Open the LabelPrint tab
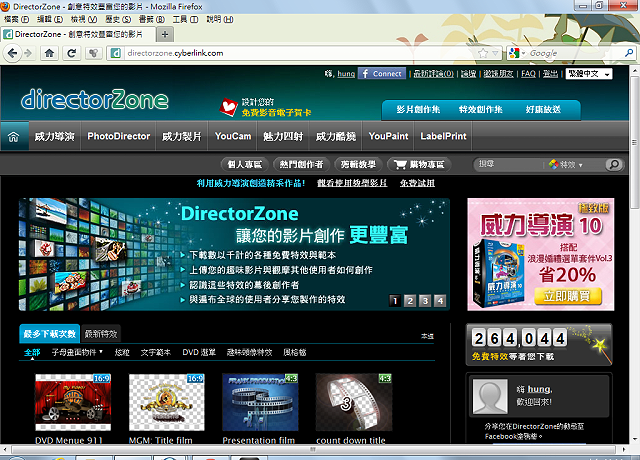The width and height of the screenshot is (640, 460). tap(443, 136)
